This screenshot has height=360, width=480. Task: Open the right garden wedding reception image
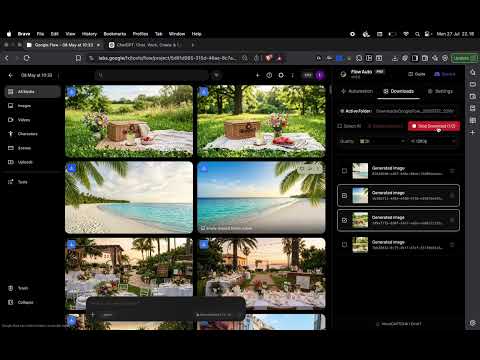(261, 273)
